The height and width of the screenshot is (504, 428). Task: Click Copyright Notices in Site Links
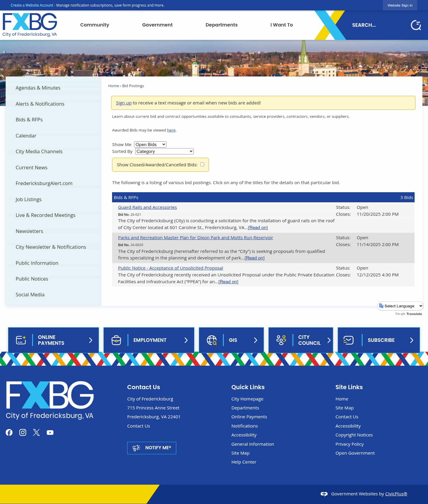[x=354, y=435]
